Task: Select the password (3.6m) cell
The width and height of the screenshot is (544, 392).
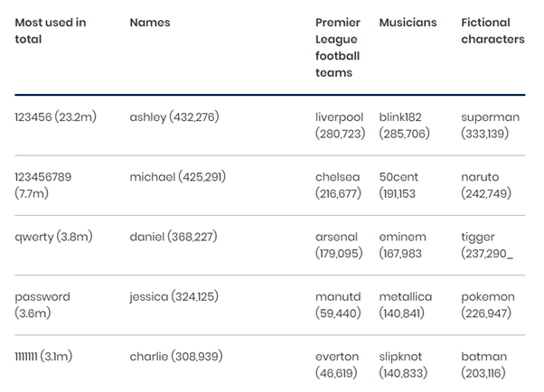Action: click(x=42, y=304)
